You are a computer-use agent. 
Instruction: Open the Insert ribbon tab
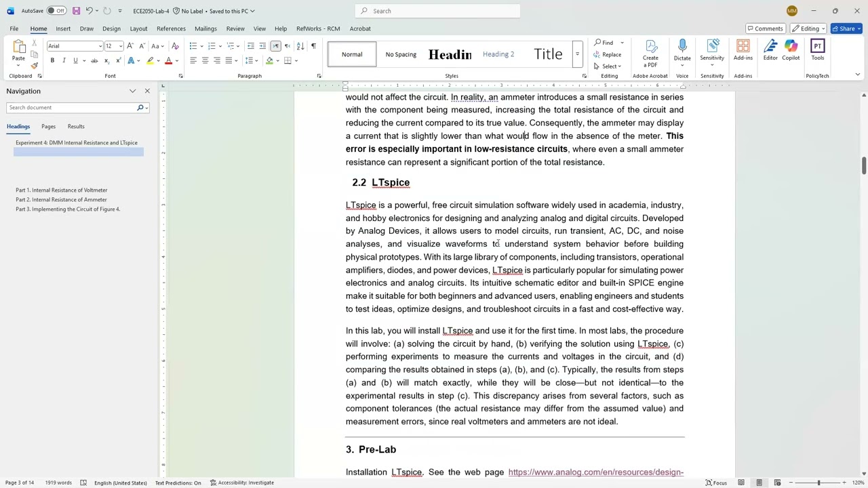(x=63, y=28)
